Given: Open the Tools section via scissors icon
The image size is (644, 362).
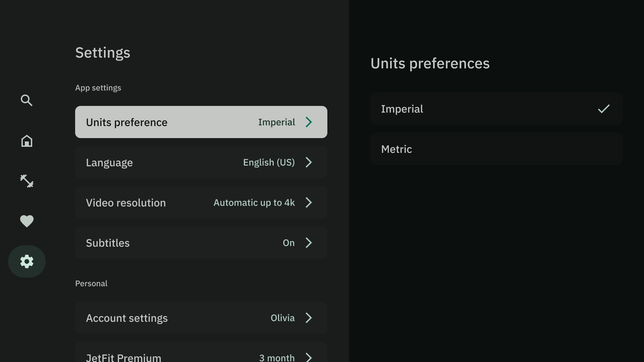Looking at the screenshot, I should point(26,181).
